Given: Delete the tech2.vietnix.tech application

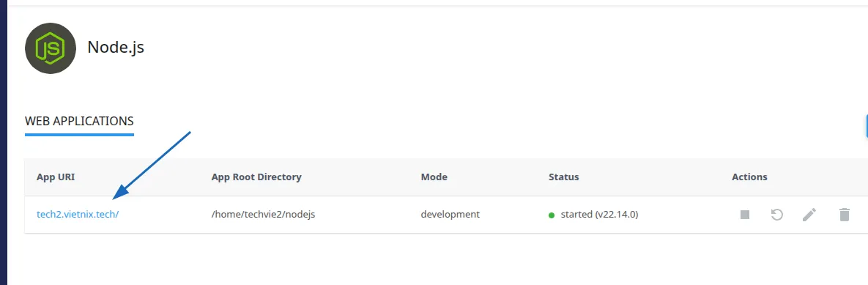Looking at the screenshot, I should [x=844, y=215].
